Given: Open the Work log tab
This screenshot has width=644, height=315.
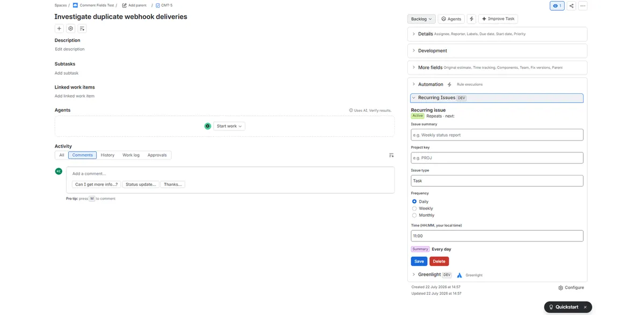Looking at the screenshot, I should tap(131, 155).
